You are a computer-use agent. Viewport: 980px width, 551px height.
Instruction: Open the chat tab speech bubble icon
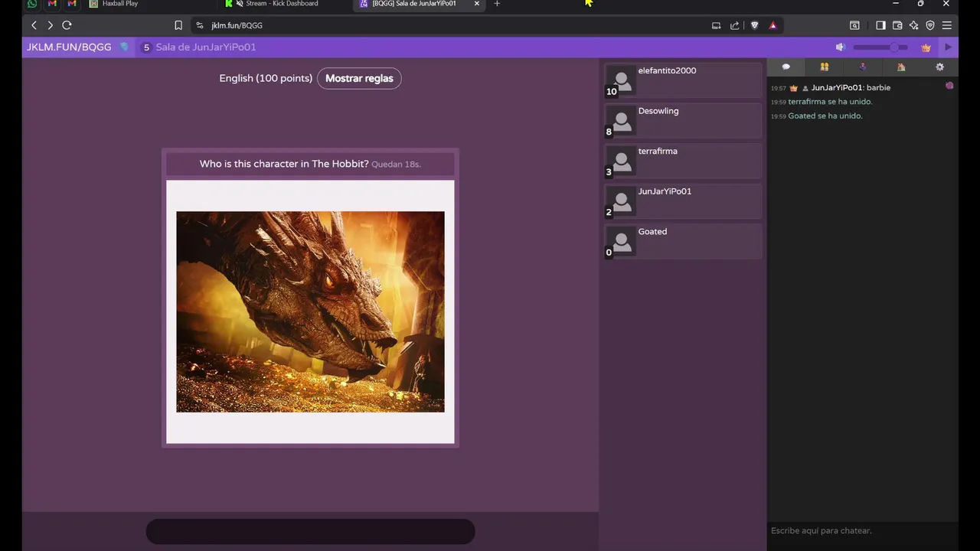coord(786,67)
